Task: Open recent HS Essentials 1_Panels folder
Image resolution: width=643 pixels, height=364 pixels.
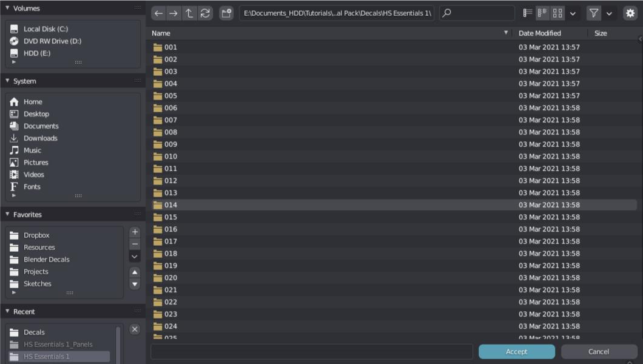Action: 59,345
